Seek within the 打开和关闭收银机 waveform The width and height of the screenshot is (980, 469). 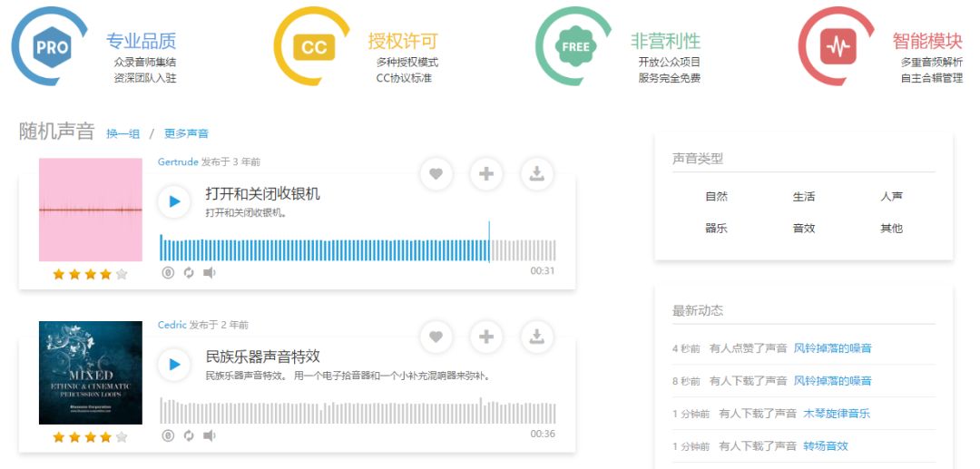pyautogui.click(x=358, y=249)
